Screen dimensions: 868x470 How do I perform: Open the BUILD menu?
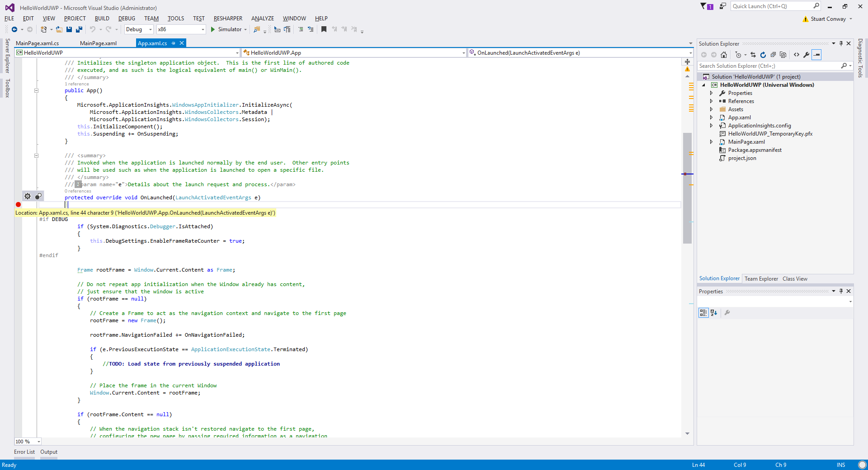pos(102,19)
